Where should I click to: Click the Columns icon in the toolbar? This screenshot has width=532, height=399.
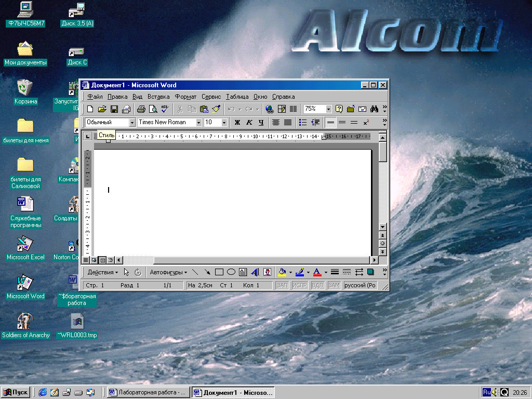294,109
